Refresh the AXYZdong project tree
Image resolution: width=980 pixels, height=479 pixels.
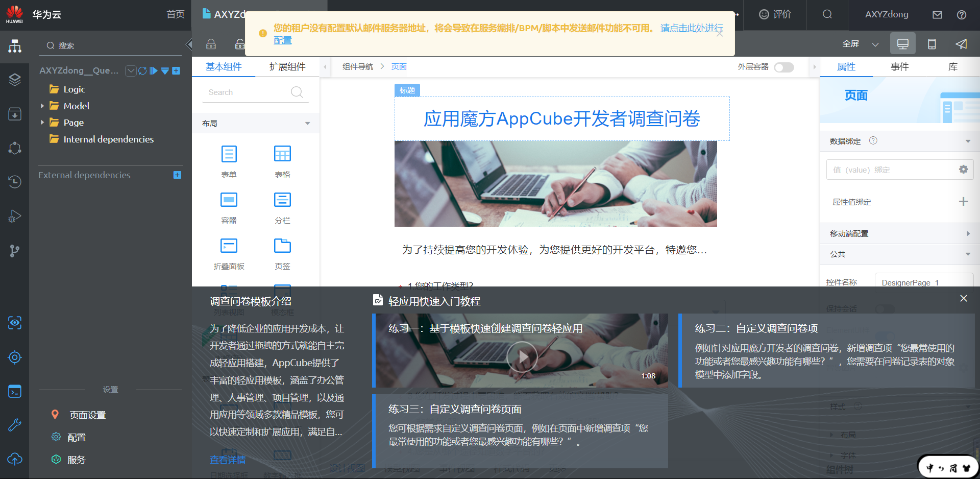point(142,70)
